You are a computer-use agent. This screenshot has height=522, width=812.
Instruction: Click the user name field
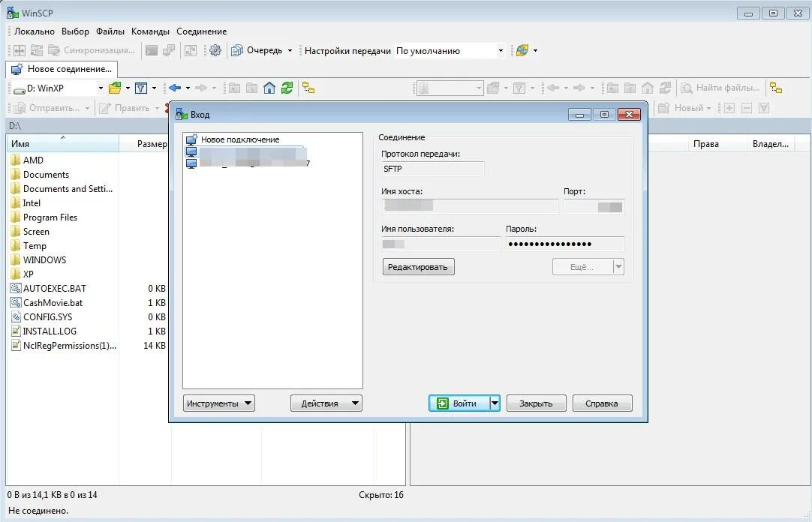441,244
